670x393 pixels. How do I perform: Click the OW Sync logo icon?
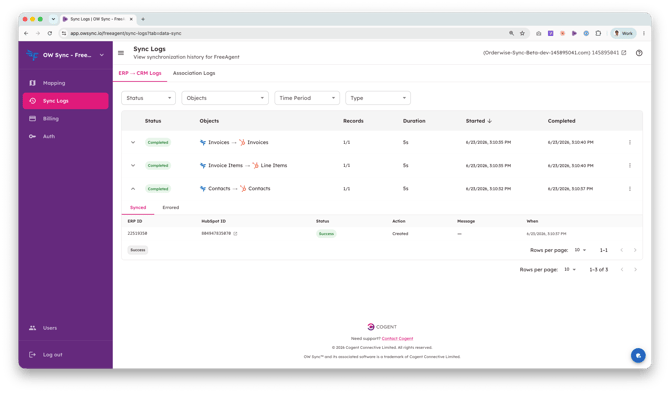(x=32, y=55)
